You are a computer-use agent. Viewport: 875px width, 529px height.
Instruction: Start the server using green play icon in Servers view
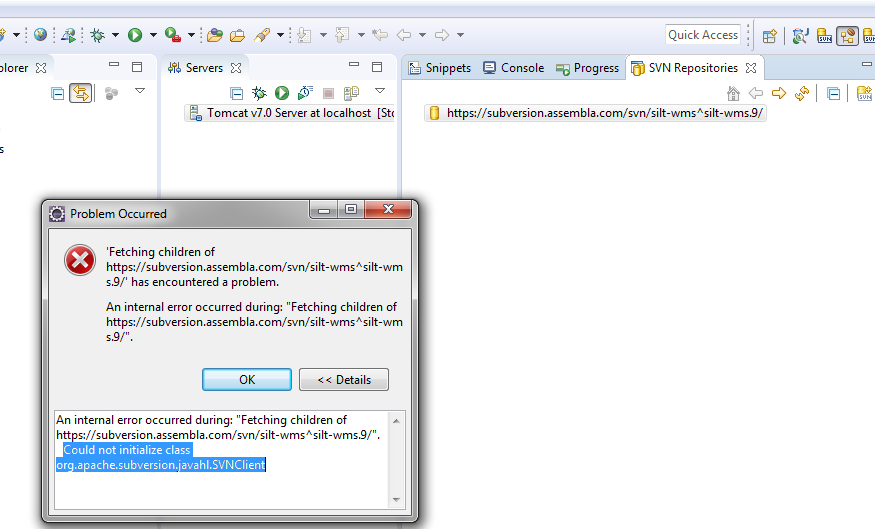(x=282, y=93)
